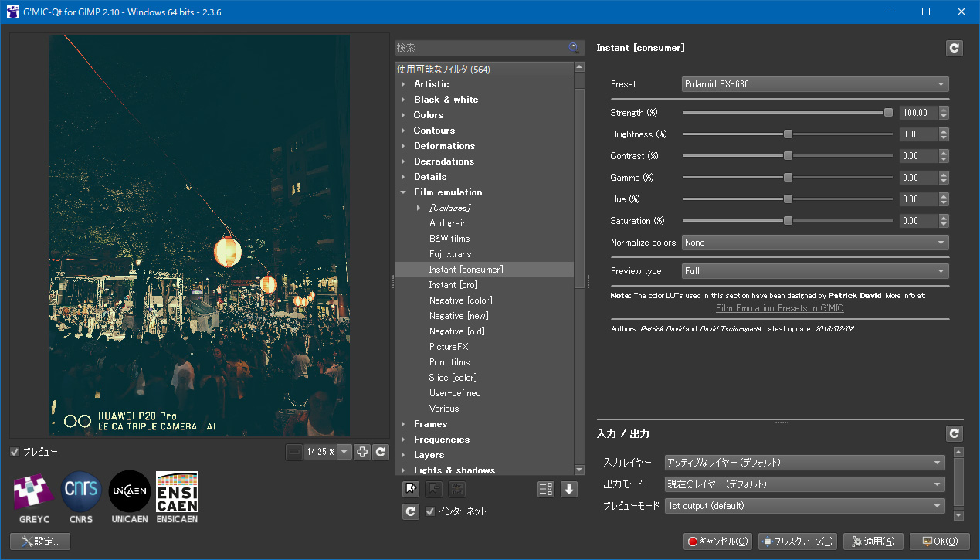Click the Brightness (%) slider handle

(788, 134)
